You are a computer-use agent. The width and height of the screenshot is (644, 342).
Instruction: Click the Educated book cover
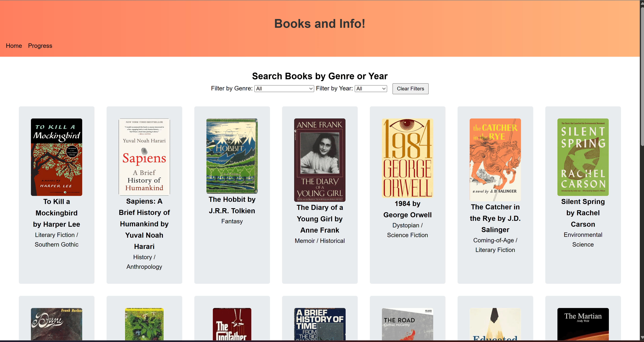pyautogui.click(x=495, y=324)
